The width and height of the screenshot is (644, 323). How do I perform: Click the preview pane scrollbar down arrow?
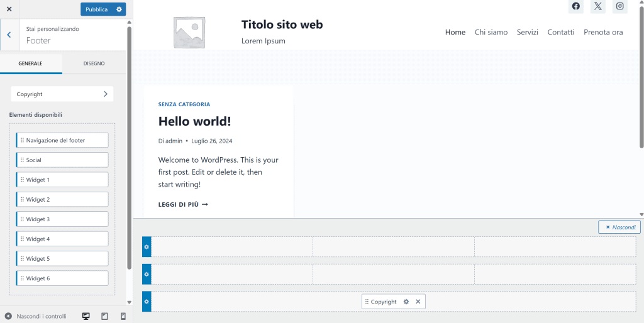(641, 215)
